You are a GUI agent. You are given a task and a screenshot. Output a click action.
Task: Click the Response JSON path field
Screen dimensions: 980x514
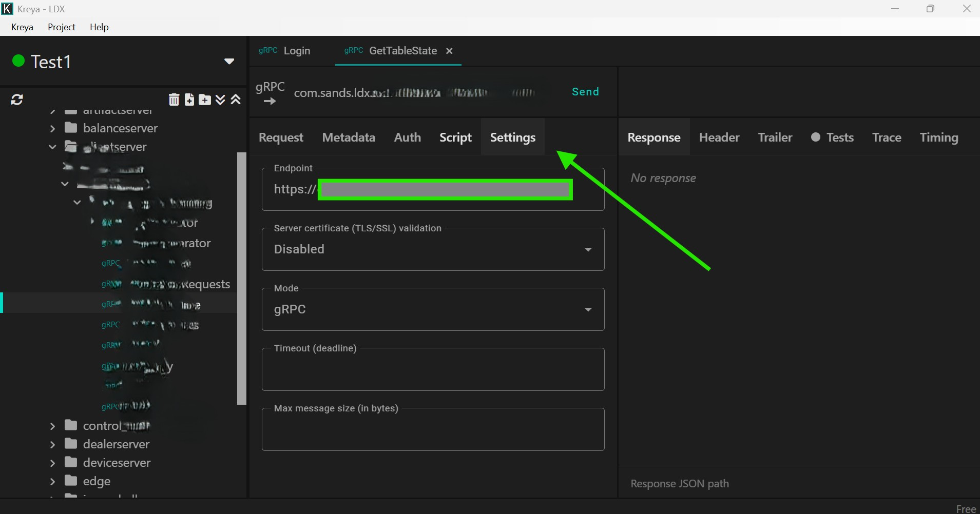[799, 483]
